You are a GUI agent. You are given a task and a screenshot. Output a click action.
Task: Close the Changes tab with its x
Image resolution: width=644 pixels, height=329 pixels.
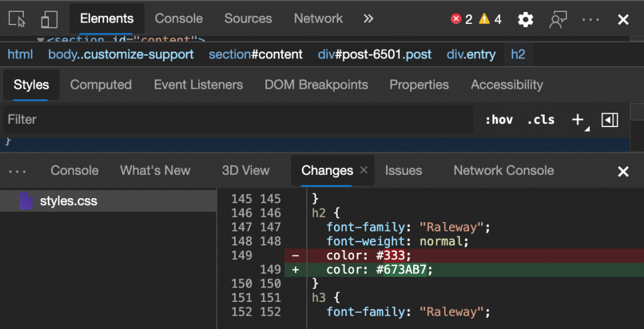[364, 170]
